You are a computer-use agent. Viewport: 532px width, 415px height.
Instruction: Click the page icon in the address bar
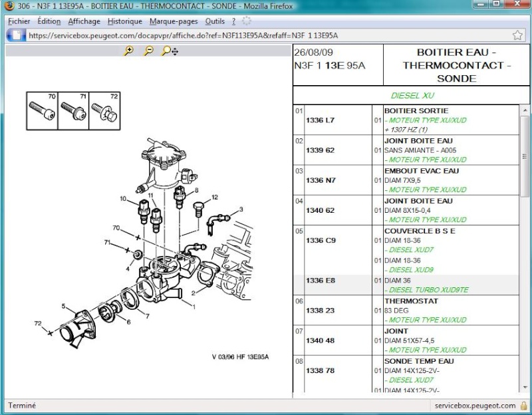pos(16,35)
